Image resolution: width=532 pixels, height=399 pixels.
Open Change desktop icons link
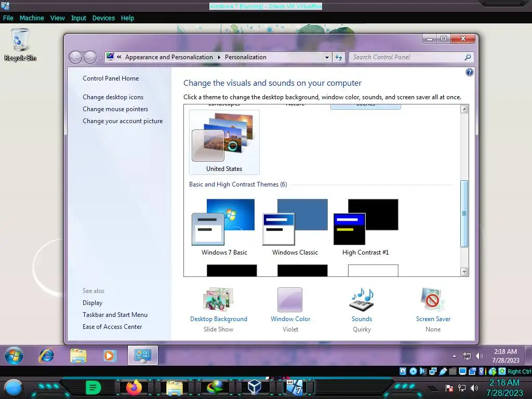(x=113, y=97)
